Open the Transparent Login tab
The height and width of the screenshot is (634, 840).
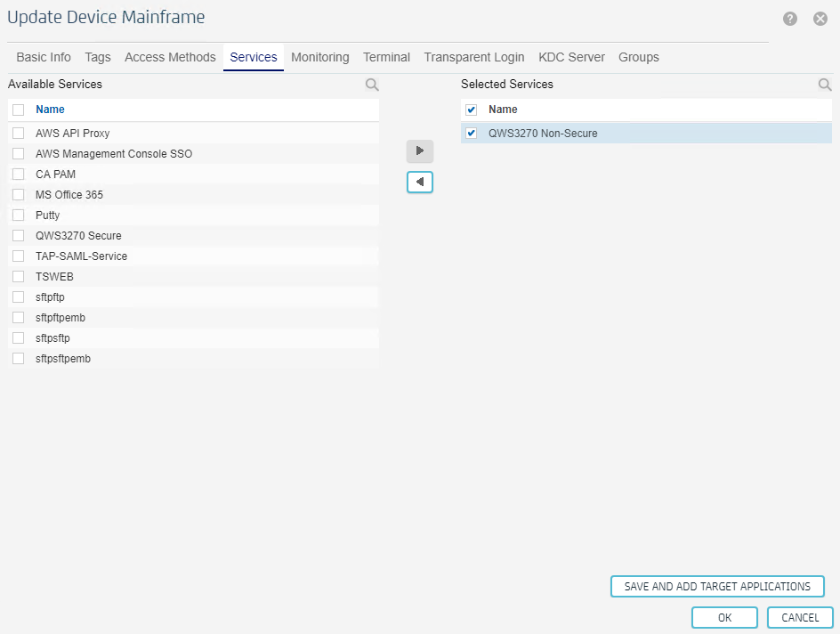point(473,57)
